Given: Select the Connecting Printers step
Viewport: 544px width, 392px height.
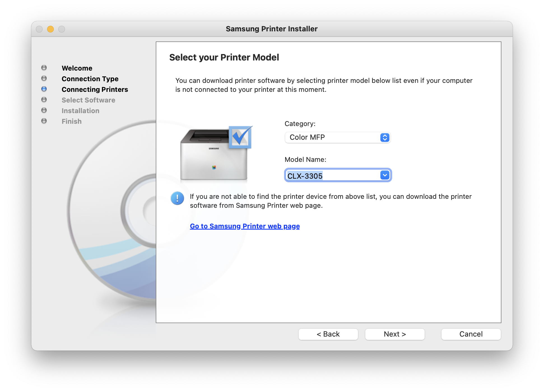Looking at the screenshot, I should (95, 89).
